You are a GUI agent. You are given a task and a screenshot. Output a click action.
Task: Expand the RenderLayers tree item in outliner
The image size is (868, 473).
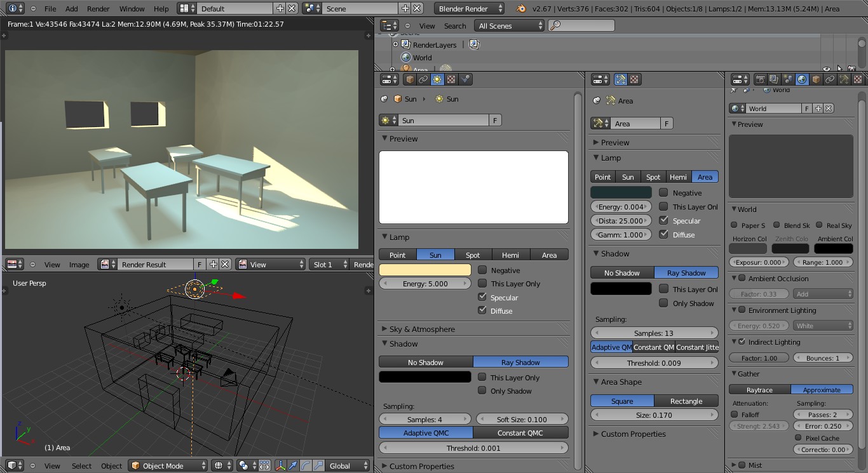(x=395, y=44)
